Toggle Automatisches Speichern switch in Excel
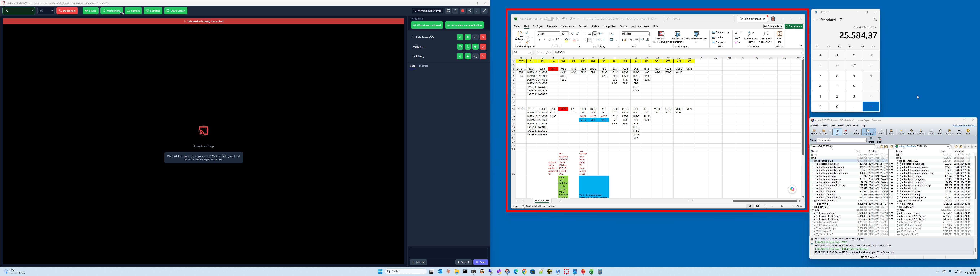Screen dimensions: 980x276 tap(550, 19)
